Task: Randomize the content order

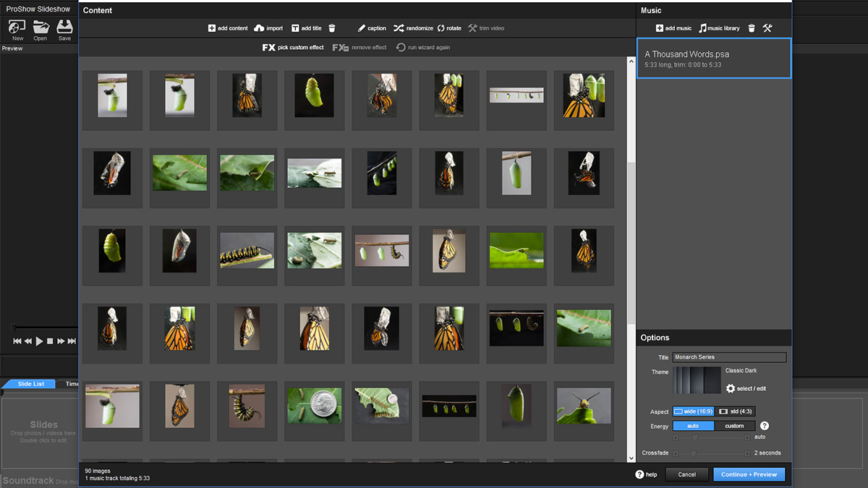Action: (399, 28)
